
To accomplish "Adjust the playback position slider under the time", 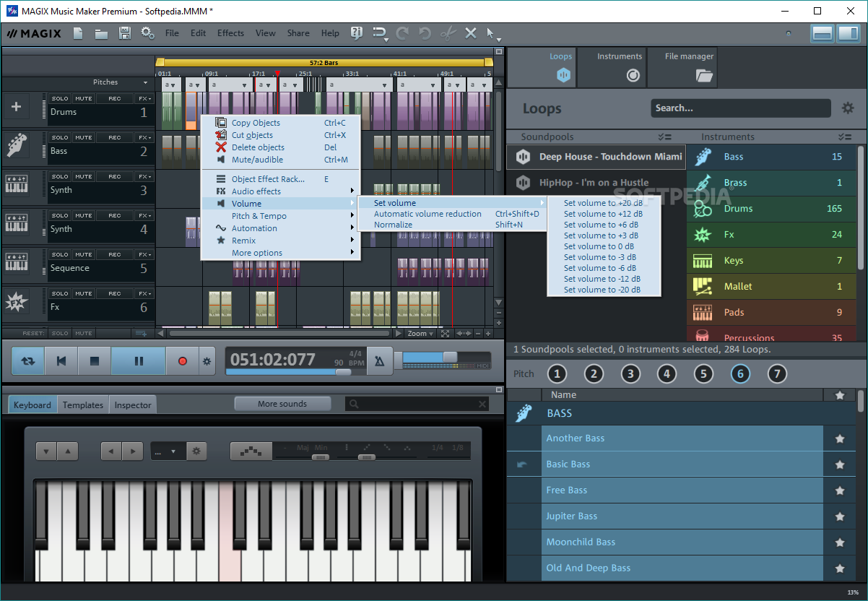I will point(342,372).
